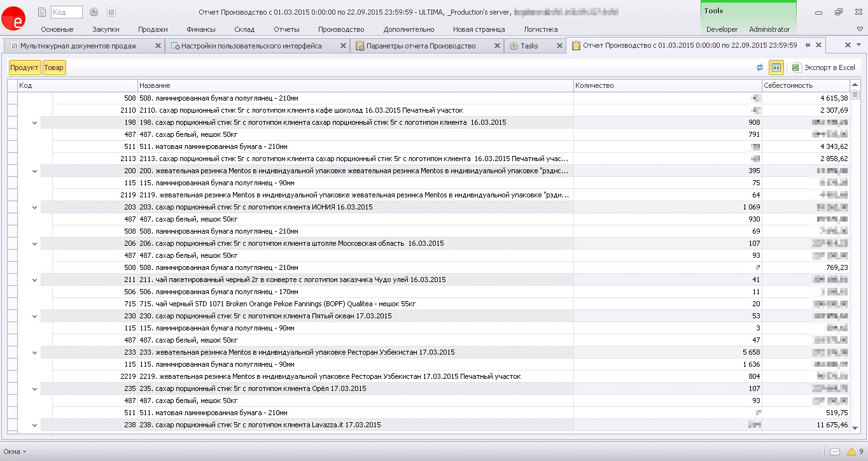Image resolution: width=868 pixels, height=461 pixels.
Task: Click the refresh report icon
Action: coord(759,67)
